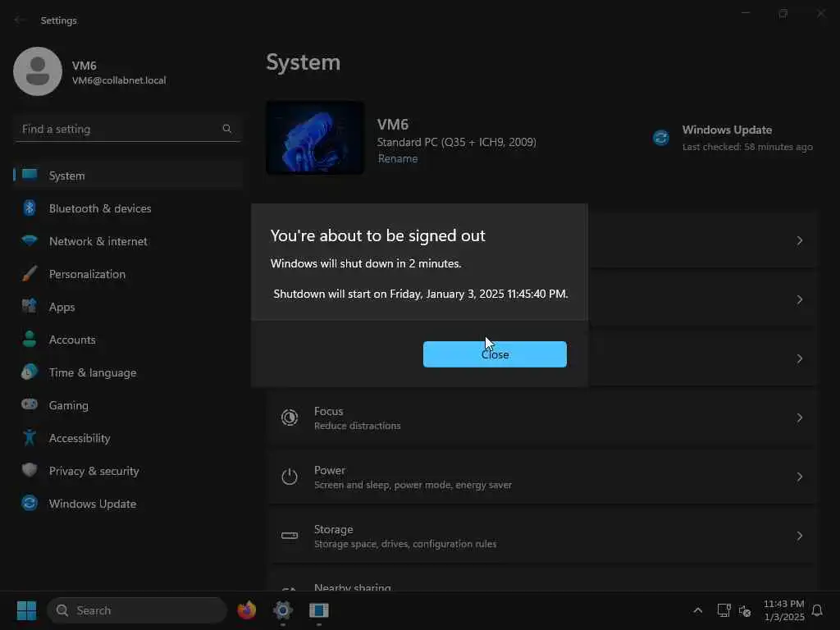Open notifications bell icon

pos(817,610)
